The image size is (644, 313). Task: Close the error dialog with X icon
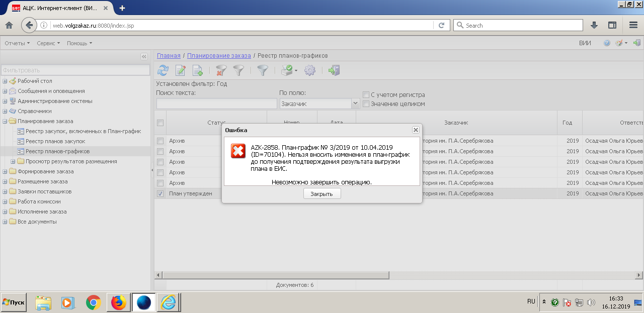tap(416, 130)
